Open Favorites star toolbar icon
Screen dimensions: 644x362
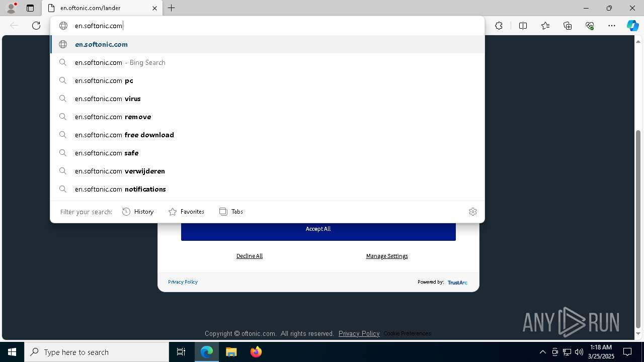(545, 26)
